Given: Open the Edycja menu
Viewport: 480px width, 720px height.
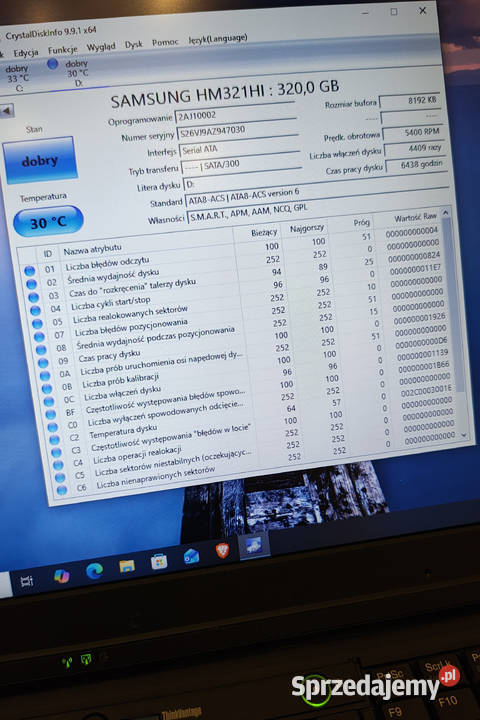Looking at the screenshot, I should [26, 53].
